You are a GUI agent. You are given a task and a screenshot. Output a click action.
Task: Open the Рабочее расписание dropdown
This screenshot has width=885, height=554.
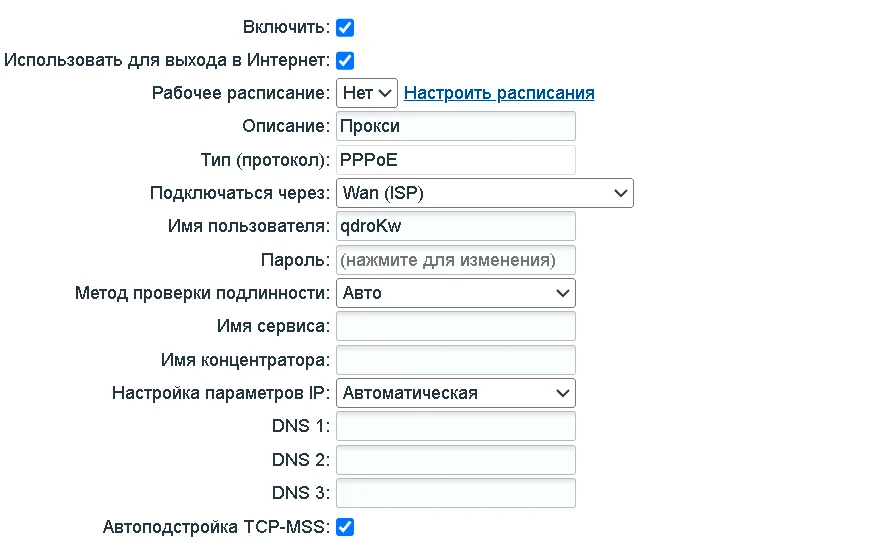[x=367, y=93]
